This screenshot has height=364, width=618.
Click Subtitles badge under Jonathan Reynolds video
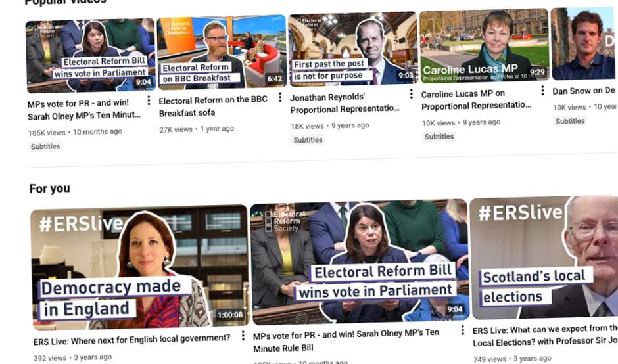(308, 139)
